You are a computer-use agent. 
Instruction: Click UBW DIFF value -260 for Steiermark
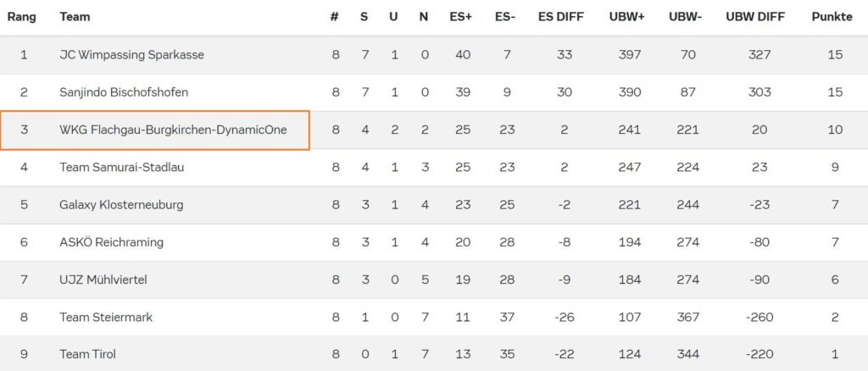(x=759, y=318)
